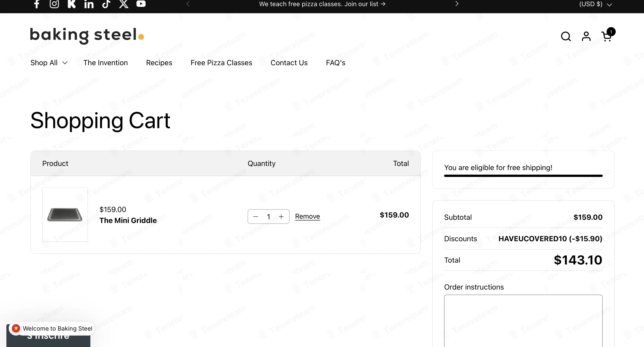Show previous announcement with left arrow
This screenshot has height=347, width=644.
click(188, 4)
